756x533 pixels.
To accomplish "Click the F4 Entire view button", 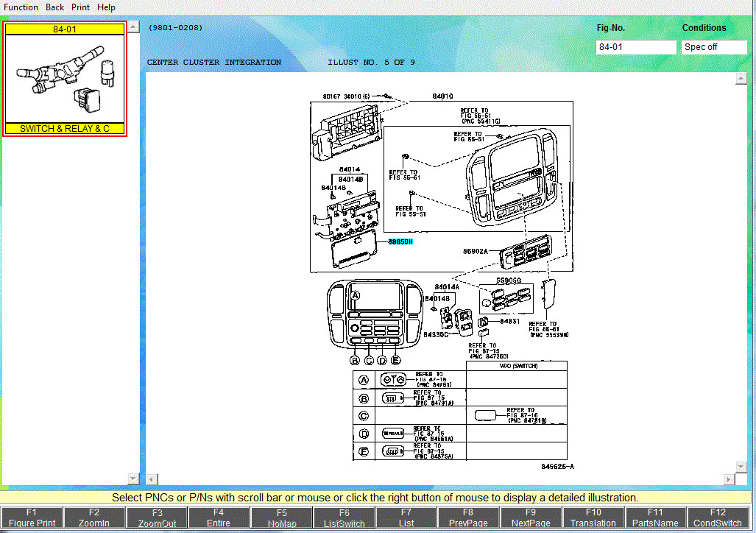I will (219, 518).
